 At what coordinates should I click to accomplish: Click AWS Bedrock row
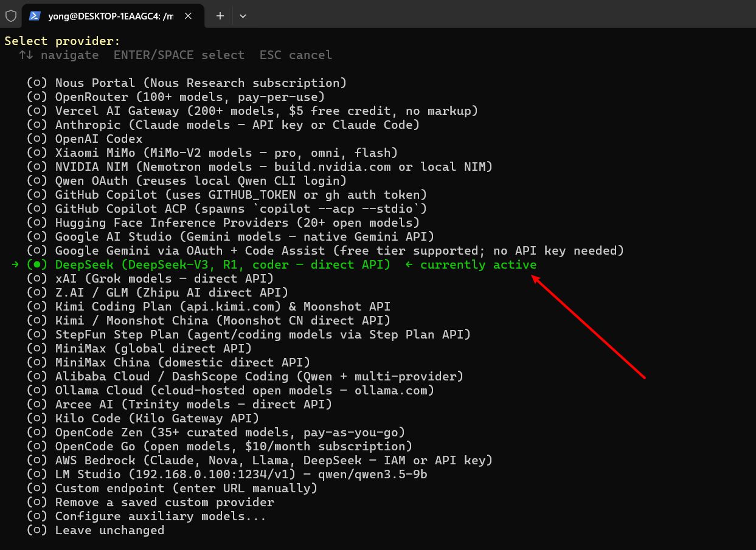260,460
